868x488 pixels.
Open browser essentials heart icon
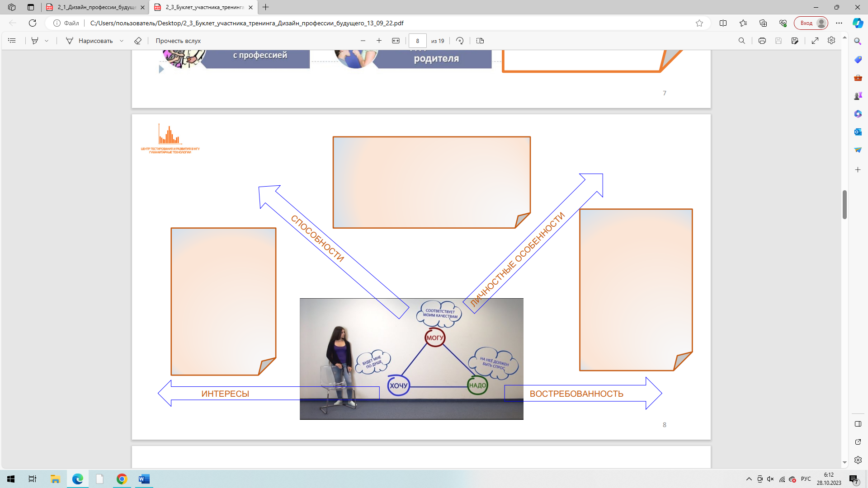click(783, 23)
